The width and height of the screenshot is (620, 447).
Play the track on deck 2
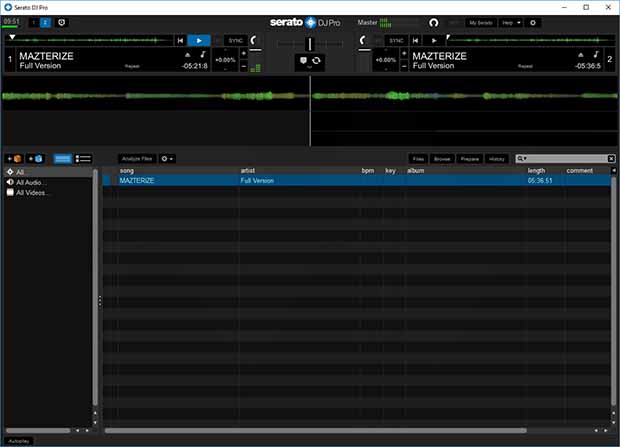[434, 40]
